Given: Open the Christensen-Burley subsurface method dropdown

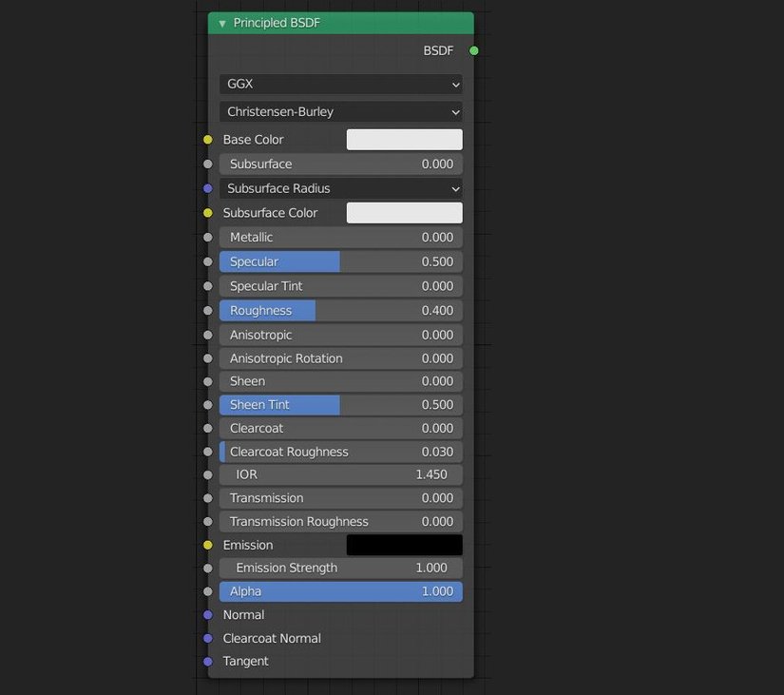Looking at the screenshot, I should [341, 111].
